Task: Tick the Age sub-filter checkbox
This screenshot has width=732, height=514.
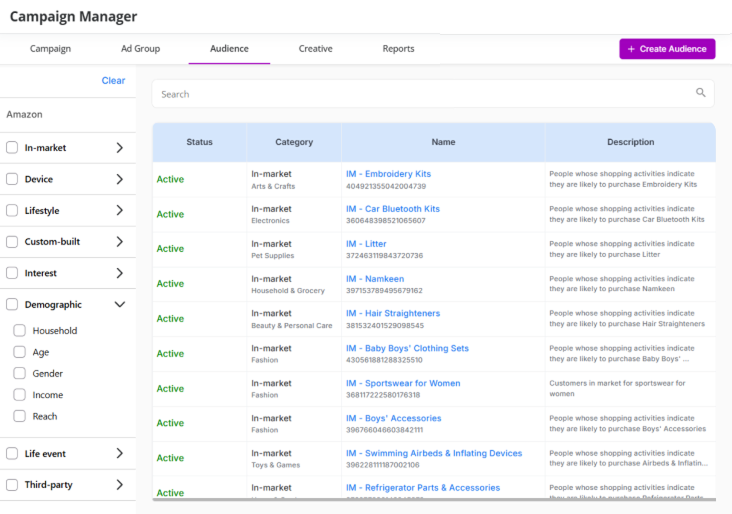Action: point(20,352)
